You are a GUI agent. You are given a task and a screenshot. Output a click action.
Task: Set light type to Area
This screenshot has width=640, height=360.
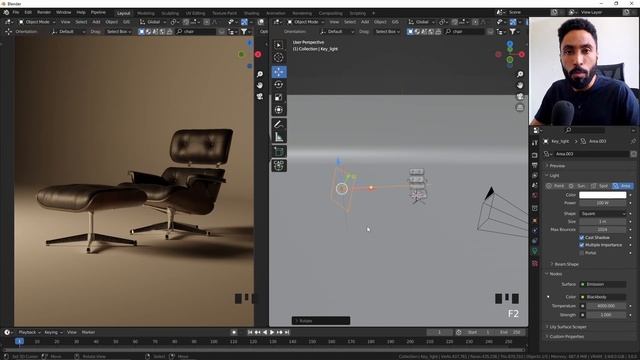(622, 186)
